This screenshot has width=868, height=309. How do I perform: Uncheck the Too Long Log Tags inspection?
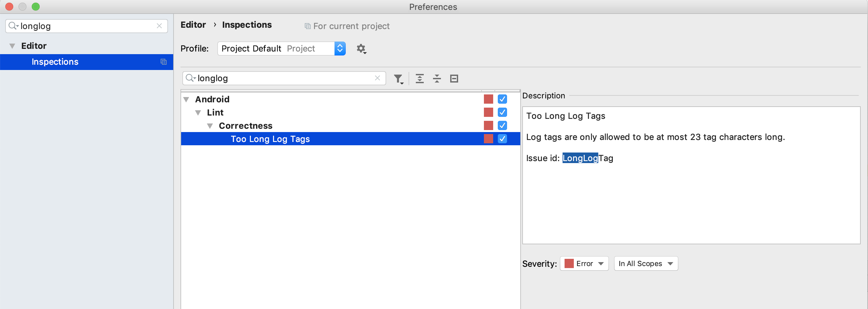coord(502,138)
